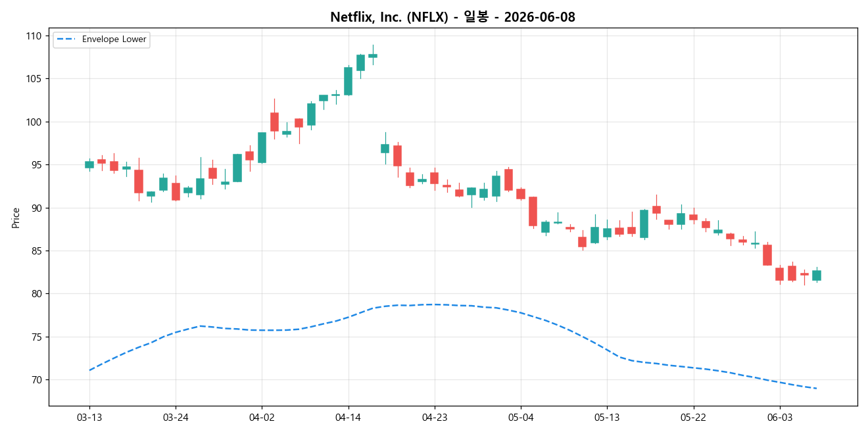
Task: Click the 03-13 x-axis date label
Action: pyautogui.click(x=89, y=418)
